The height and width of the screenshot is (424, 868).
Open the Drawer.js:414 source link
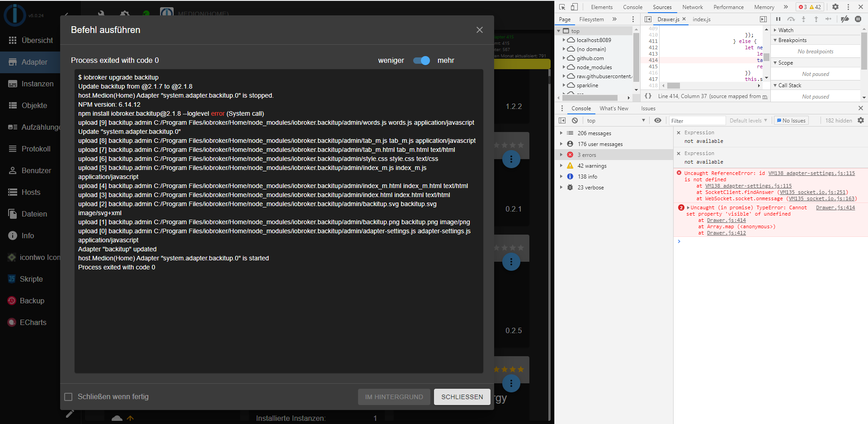click(x=835, y=207)
